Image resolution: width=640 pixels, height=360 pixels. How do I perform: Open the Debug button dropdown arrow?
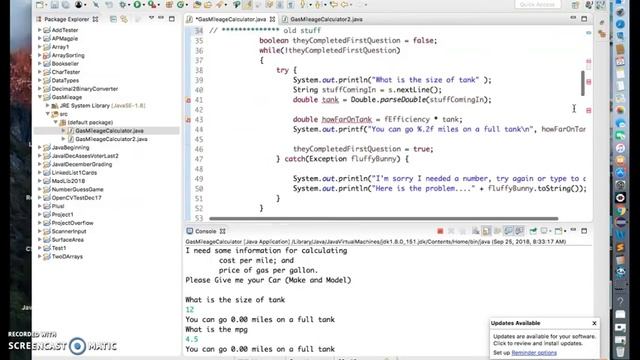(x=129, y=5)
